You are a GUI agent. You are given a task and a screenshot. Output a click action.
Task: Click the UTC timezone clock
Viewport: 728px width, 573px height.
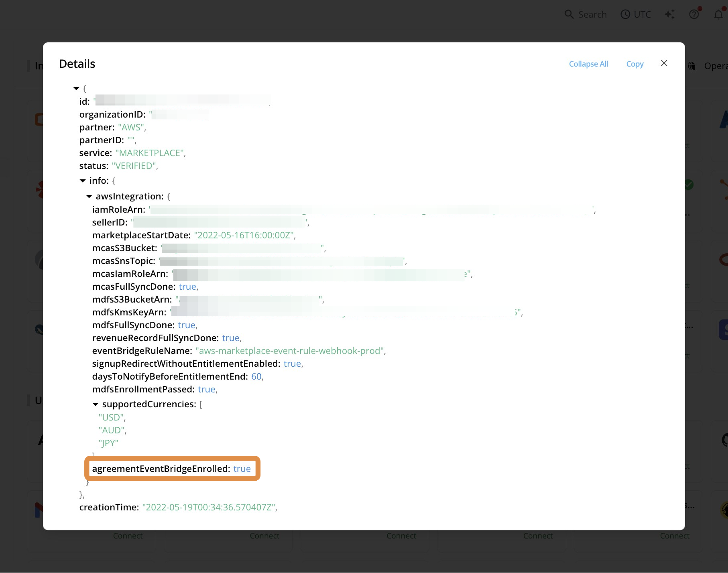(635, 14)
